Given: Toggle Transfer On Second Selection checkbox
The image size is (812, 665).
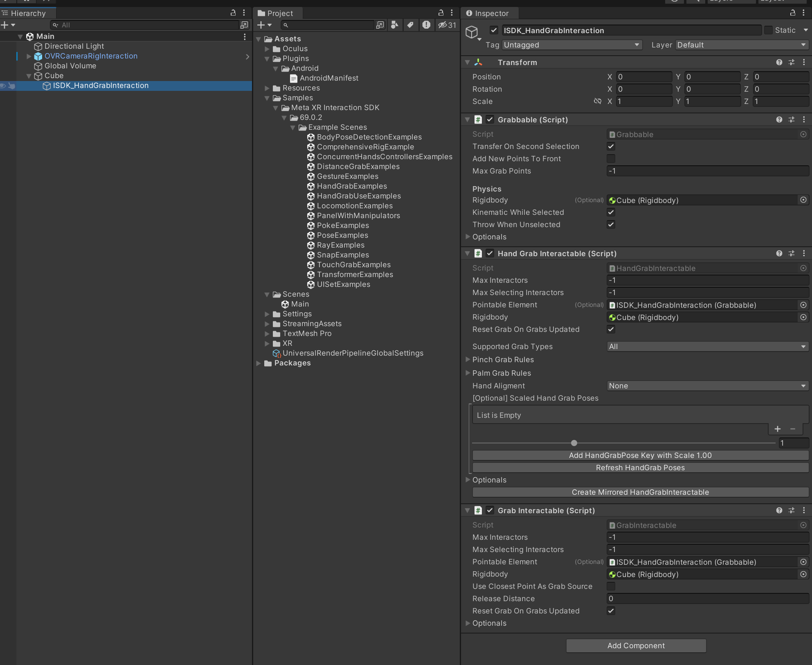Looking at the screenshot, I should click(611, 147).
